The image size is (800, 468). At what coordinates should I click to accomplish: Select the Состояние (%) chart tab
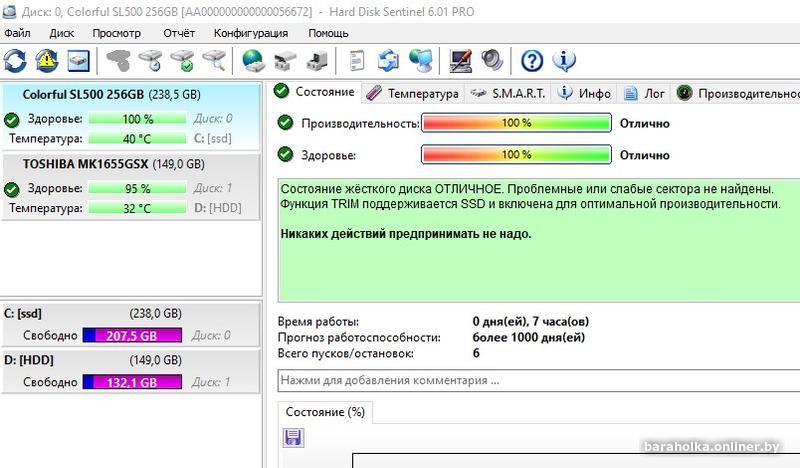(x=325, y=412)
